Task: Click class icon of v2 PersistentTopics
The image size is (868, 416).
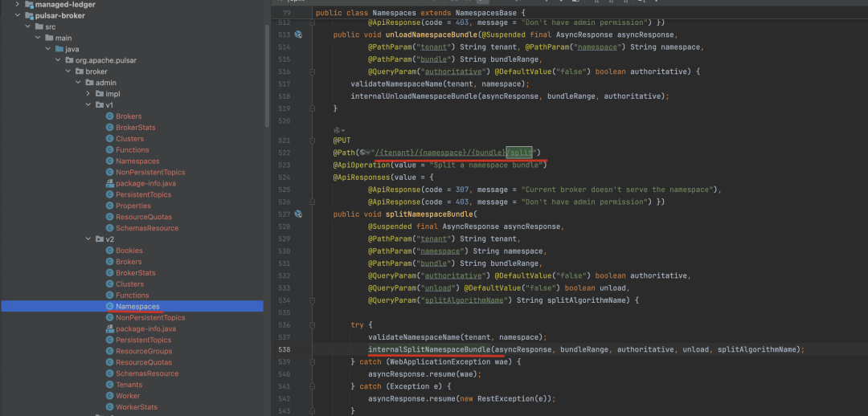Action: pos(109,341)
